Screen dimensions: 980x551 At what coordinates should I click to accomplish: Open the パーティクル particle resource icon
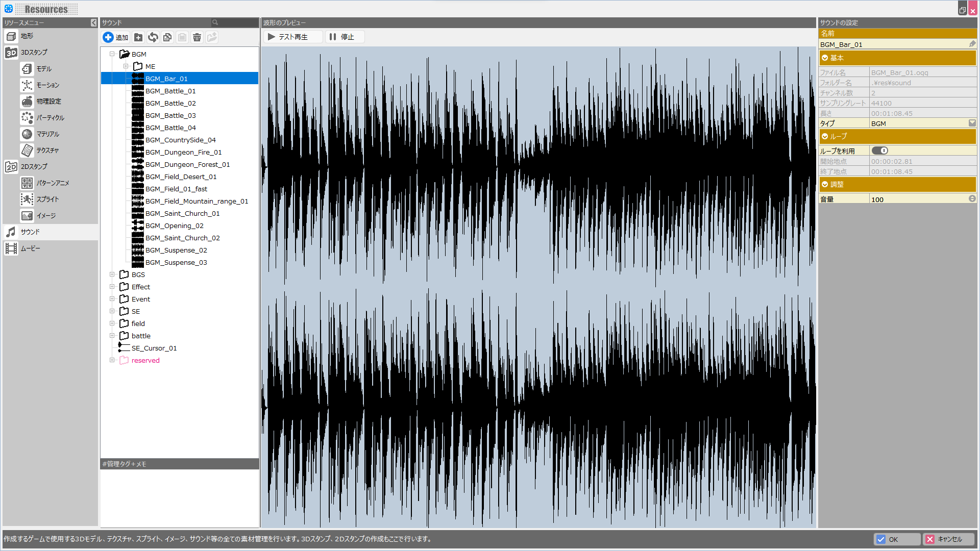27,118
